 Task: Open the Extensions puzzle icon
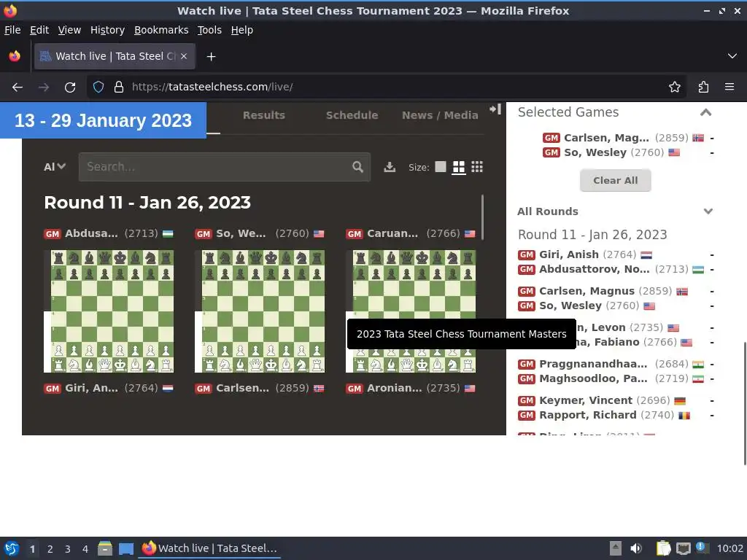pyautogui.click(x=703, y=87)
